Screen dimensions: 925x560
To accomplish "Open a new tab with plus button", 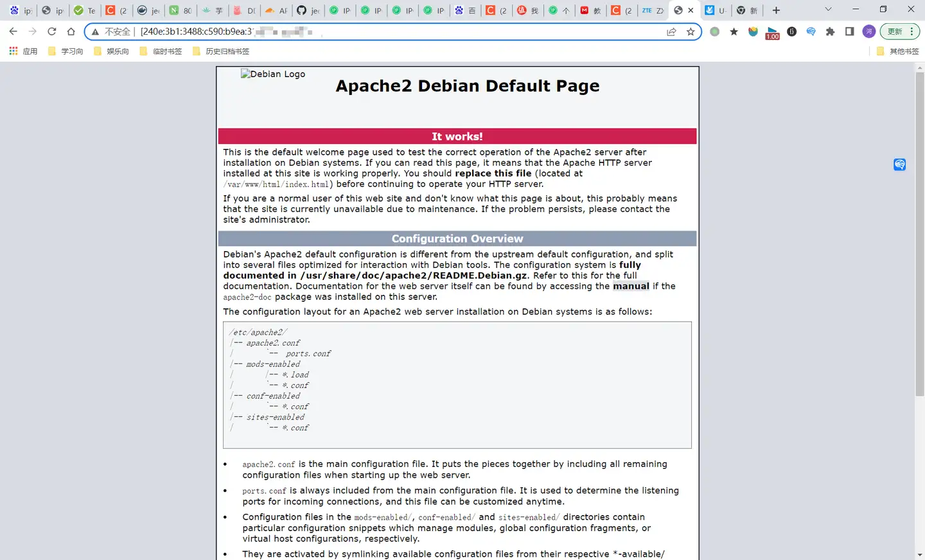I will tap(776, 10).
